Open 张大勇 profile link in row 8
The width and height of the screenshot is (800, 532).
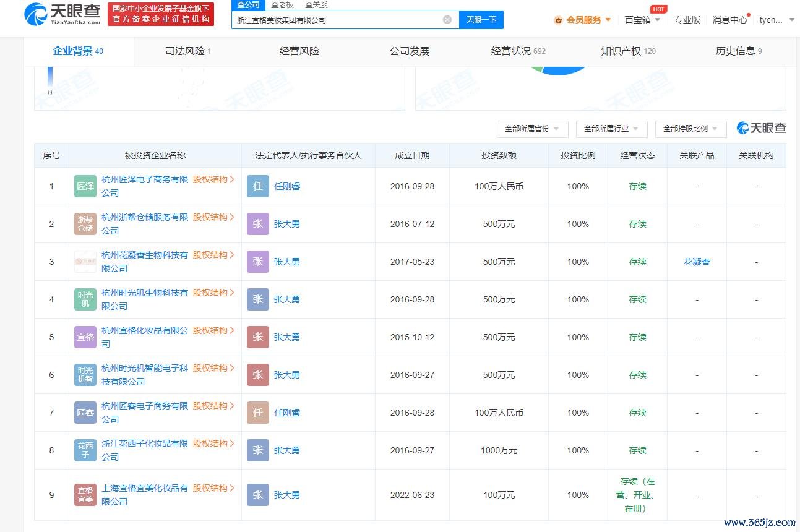click(287, 450)
